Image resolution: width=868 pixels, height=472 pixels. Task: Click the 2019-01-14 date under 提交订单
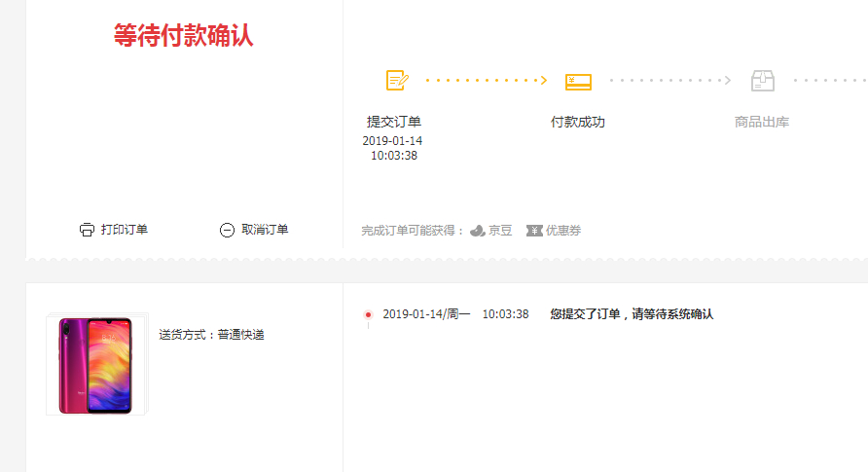392,140
